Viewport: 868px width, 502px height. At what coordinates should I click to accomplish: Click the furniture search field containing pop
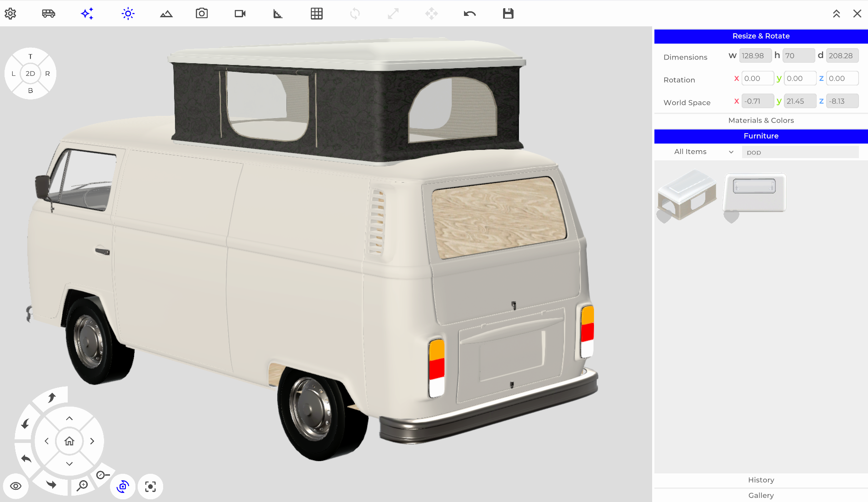[x=800, y=152]
